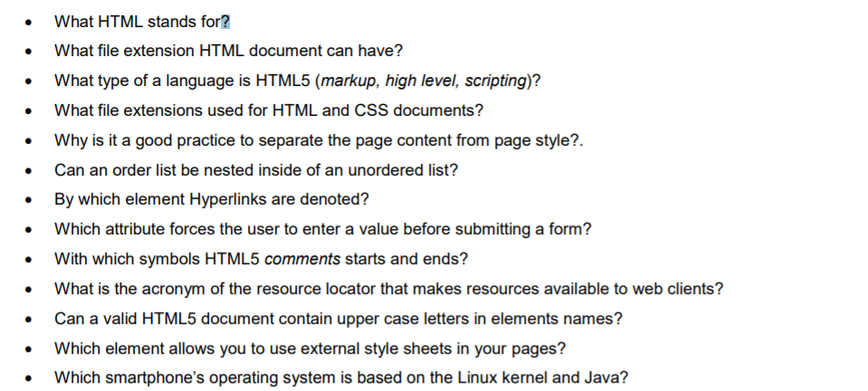Image resolution: width=868 pixels, height=391 pixels.
Task: Click the question about file extension HTML document can have
Action: click(229, 51)
